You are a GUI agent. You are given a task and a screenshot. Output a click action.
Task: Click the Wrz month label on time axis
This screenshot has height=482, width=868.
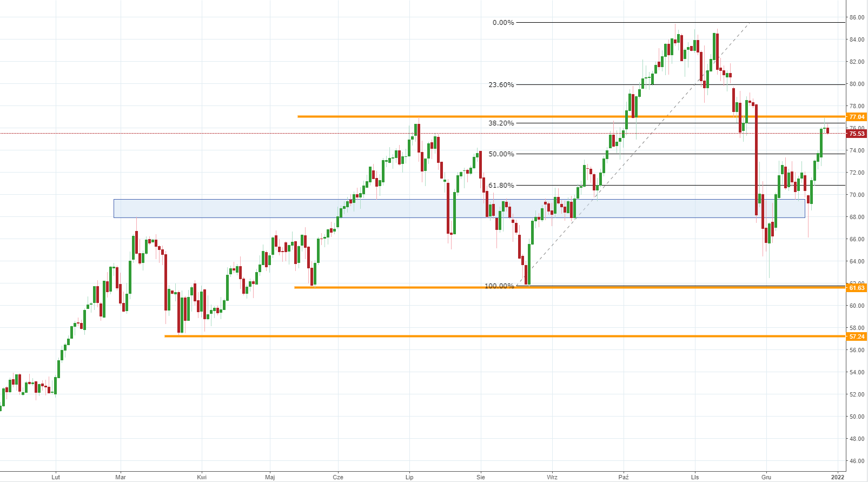tap(552, 477)
